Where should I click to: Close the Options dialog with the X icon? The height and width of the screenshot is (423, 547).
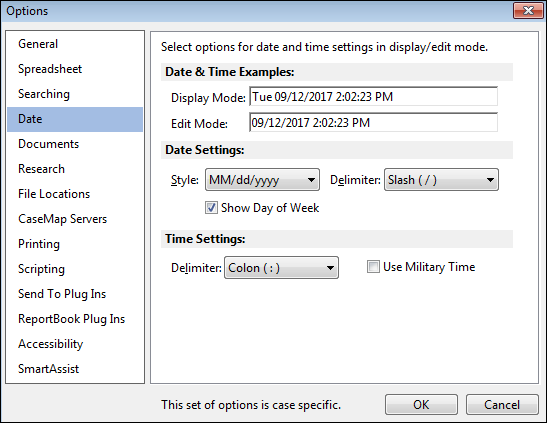point(528,10)
